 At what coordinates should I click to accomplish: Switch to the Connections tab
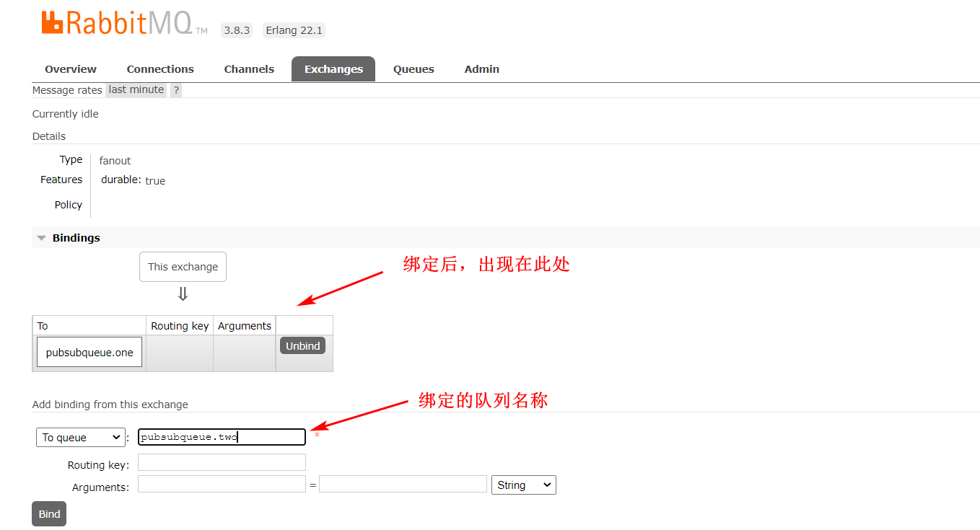coord(160,69)
